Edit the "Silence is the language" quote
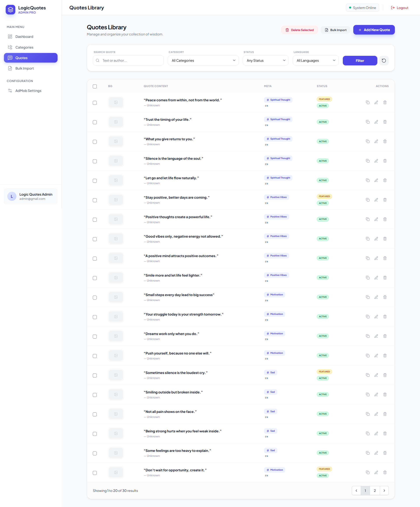This screenshot has height=507, width=420. coord(376,161)
